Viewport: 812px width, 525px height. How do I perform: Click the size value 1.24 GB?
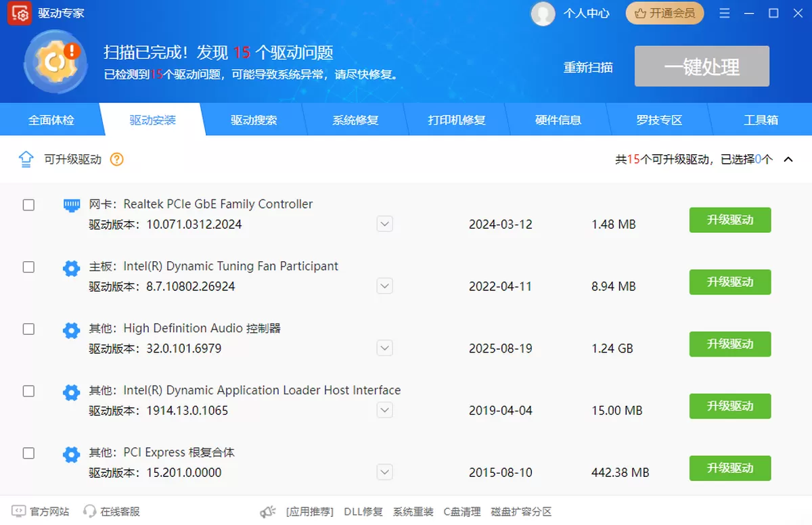(x=612, y=348)
